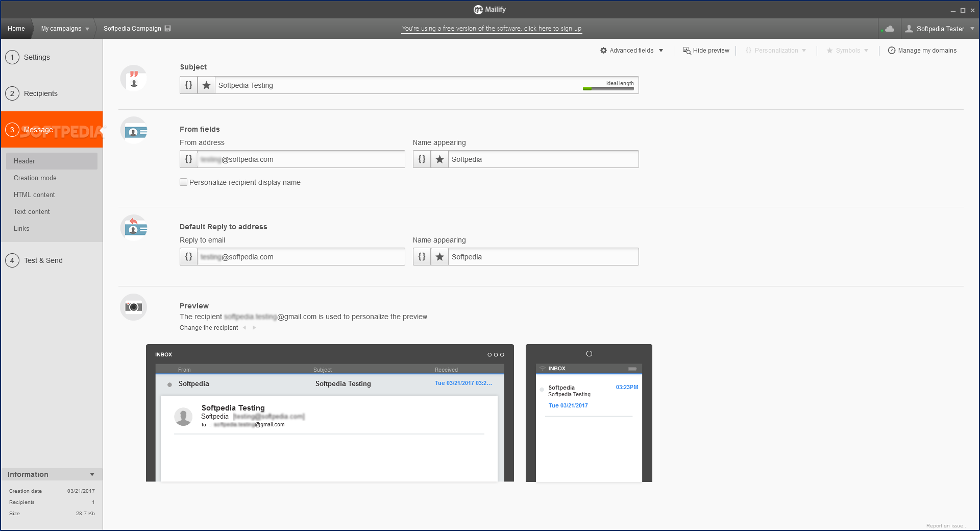The image size is (980, 531).
Task: Click Manage my domains button
Action: click(x=922, y=51)
